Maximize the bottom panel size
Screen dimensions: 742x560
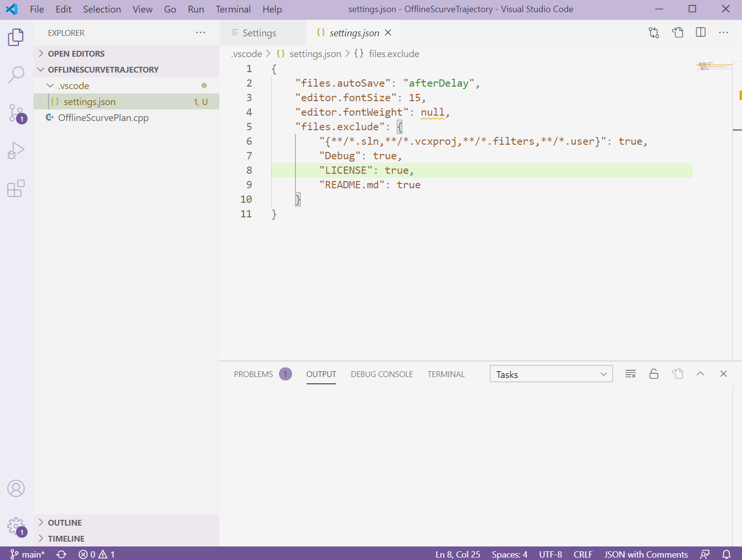tap(700, 374)
